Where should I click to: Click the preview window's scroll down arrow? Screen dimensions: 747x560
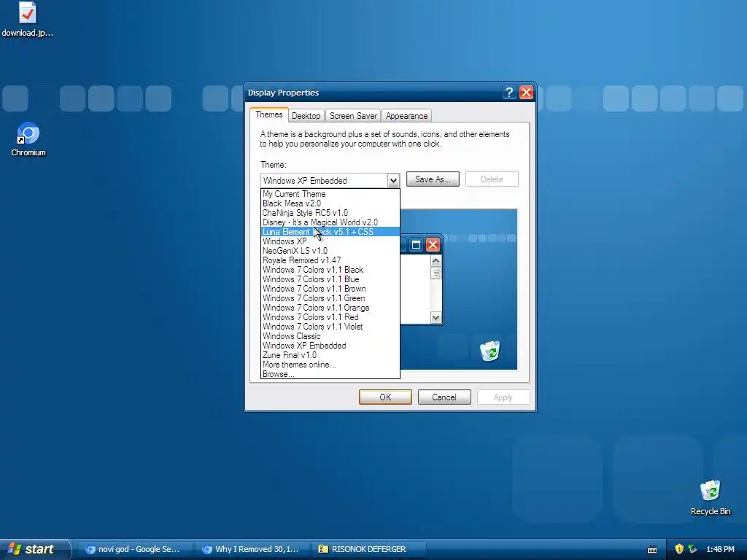pyautogui.click(x=436, y=318)
